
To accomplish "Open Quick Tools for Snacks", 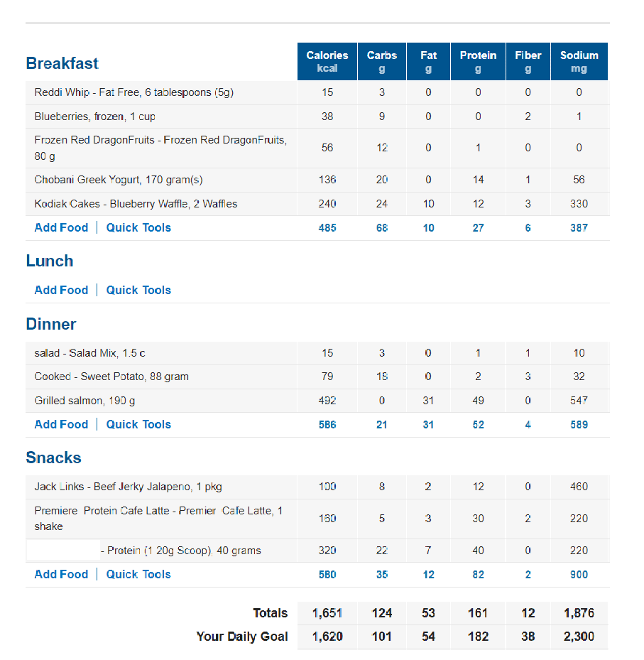I will [x=138, y=574].
